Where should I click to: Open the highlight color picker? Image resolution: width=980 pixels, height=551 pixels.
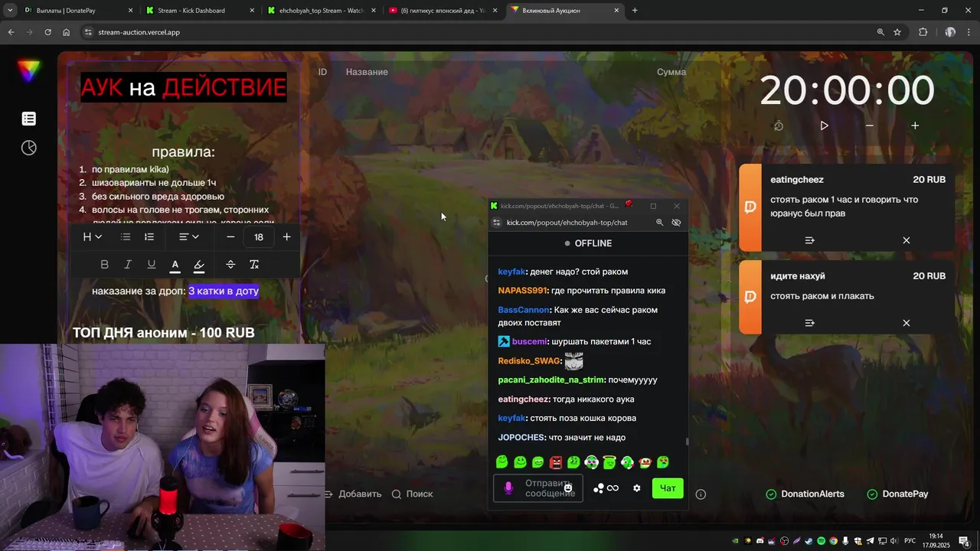pos(199,265)
